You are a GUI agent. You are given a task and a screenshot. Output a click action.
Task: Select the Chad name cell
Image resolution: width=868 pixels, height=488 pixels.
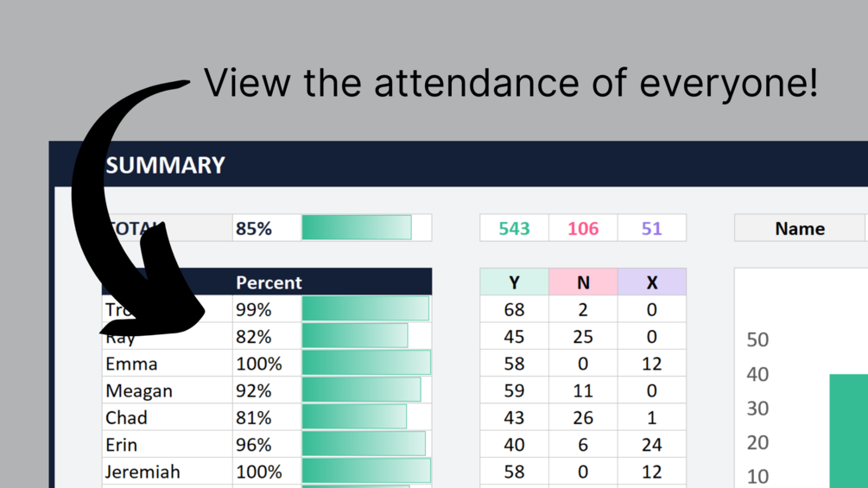click(x=168, y=418)
